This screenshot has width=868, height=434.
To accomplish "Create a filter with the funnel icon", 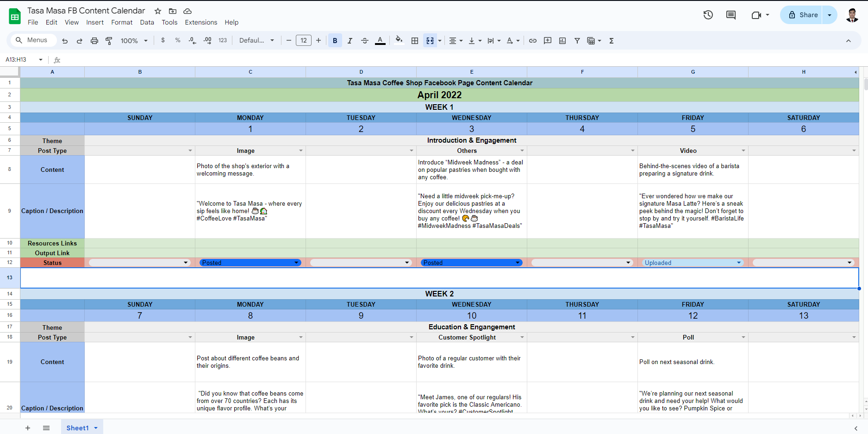I will click(x=577, y=41).
